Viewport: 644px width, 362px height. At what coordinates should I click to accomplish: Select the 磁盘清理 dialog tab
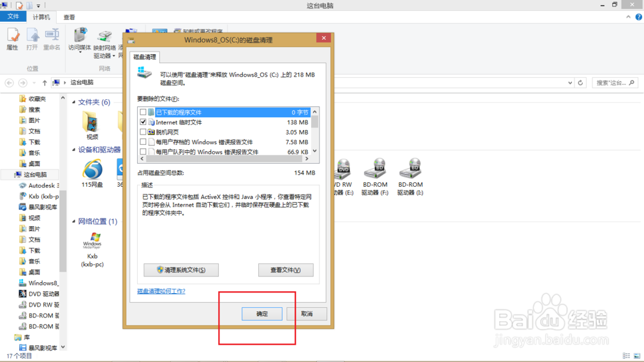tap(144, 57)
